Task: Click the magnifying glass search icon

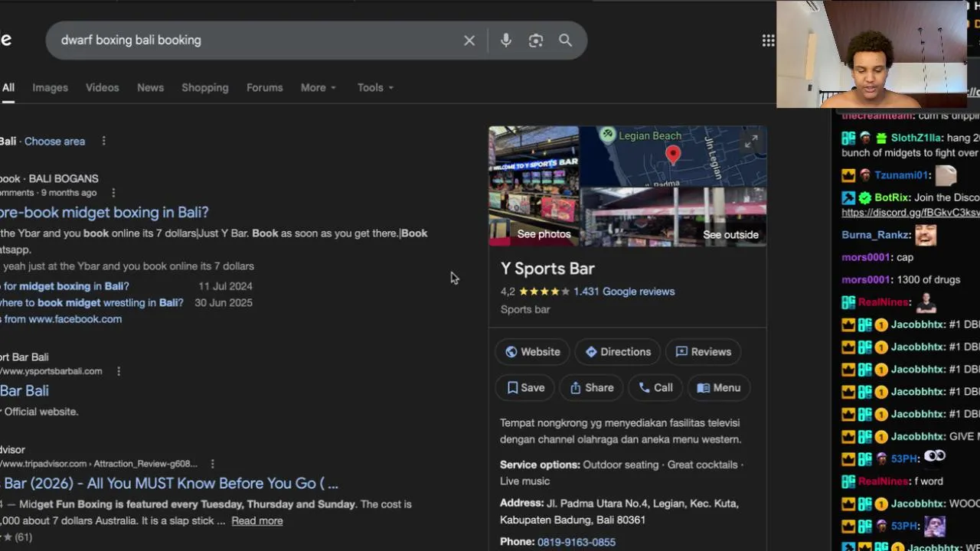Action: (x=565, y=41)
